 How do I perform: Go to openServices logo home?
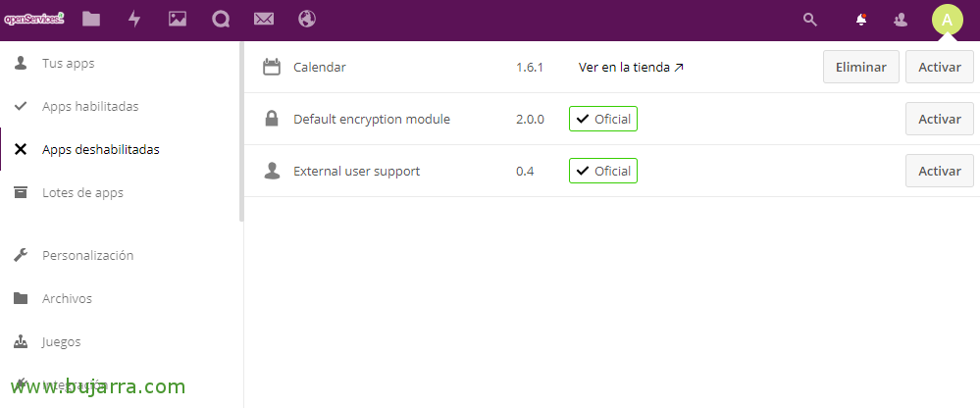tap(34, 18)
